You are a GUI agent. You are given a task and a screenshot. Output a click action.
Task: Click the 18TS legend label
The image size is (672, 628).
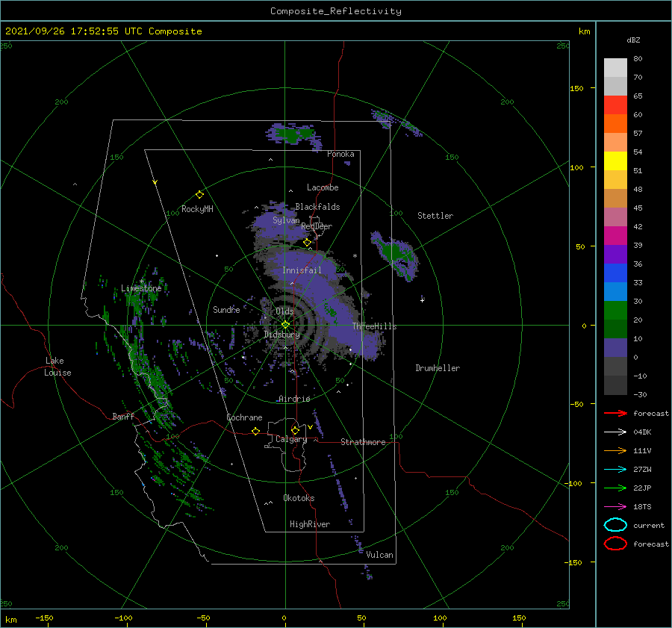click(x=642, y=507)
